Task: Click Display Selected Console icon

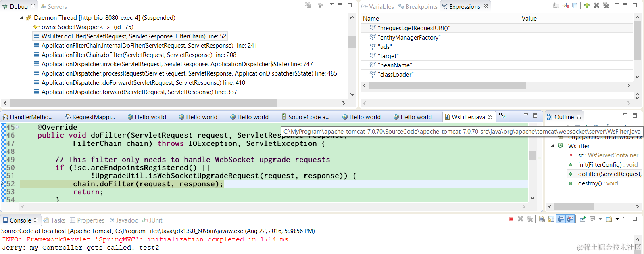Action: pyautogui.click(x=592, y=219)
